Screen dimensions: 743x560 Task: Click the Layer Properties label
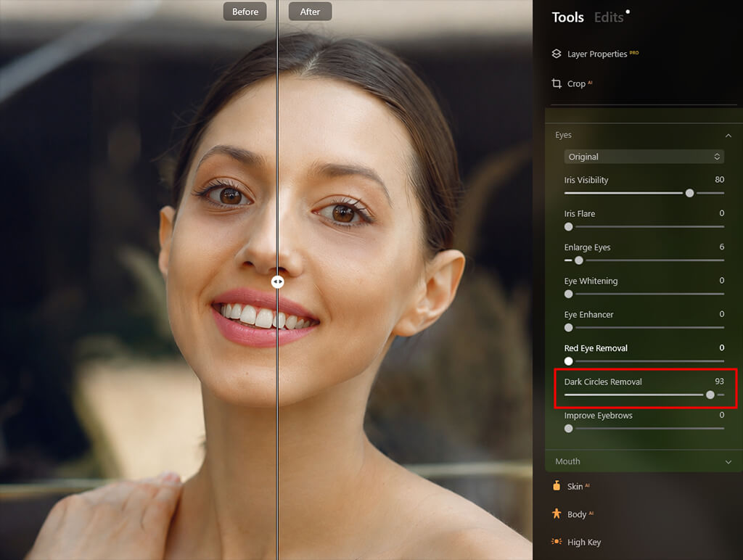(597, 54)
